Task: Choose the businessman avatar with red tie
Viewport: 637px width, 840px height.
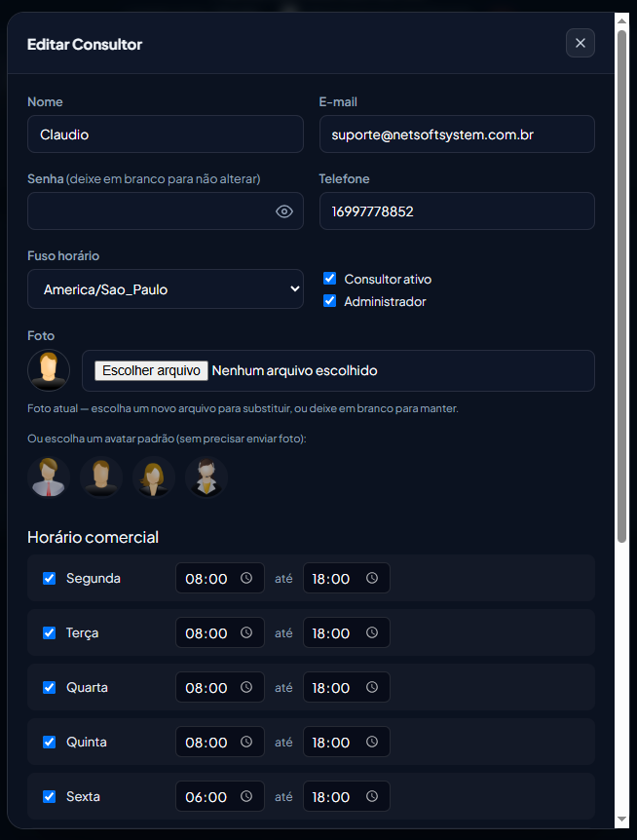Action: 49,477
